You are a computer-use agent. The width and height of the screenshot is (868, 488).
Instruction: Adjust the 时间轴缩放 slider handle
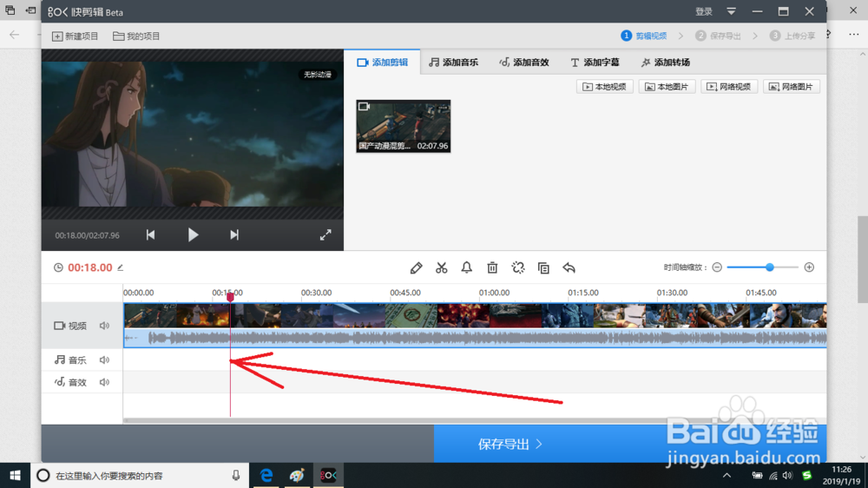(769, 267)
